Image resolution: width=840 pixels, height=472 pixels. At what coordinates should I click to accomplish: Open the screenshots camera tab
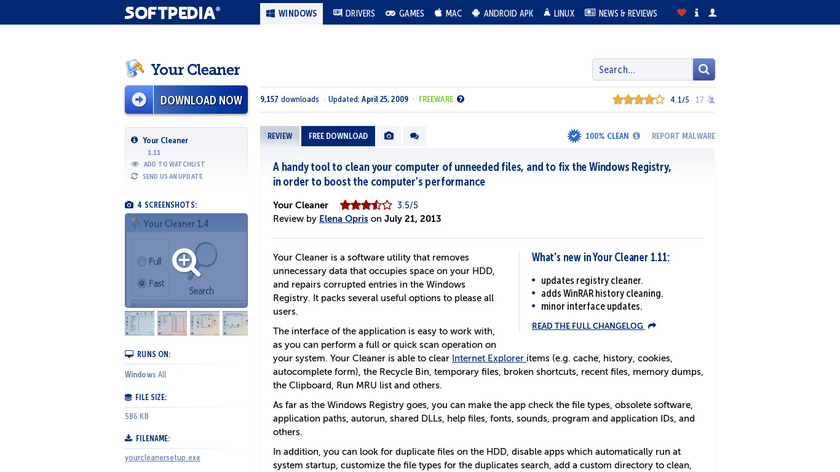389,136
